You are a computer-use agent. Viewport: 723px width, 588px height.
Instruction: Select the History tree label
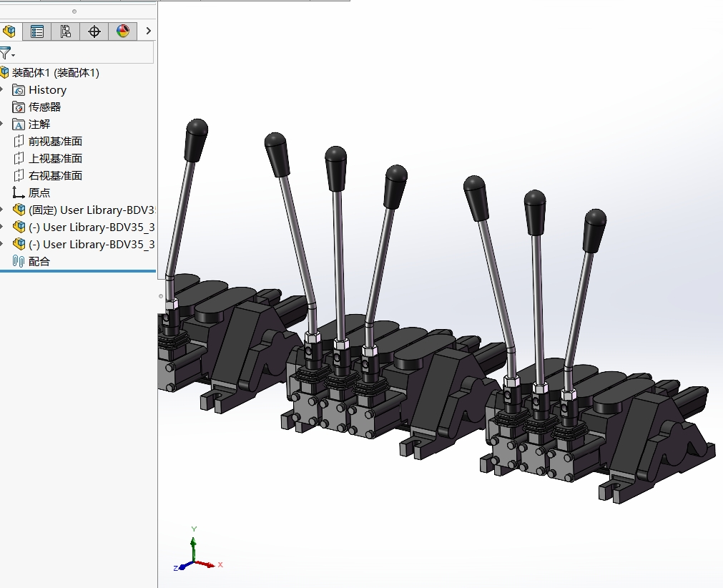(x=47, y=90)
